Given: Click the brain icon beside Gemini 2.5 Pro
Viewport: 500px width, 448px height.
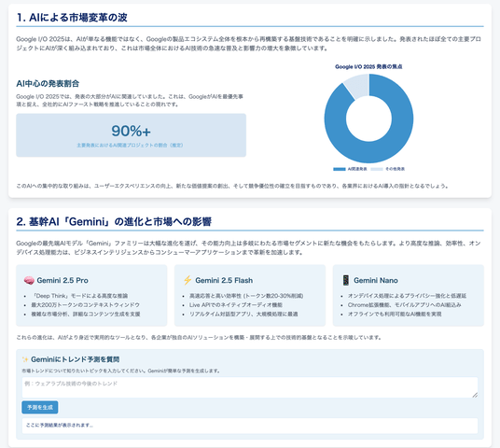Looking at the screenshot, I should pyautogui.click(x=29, y=281).
